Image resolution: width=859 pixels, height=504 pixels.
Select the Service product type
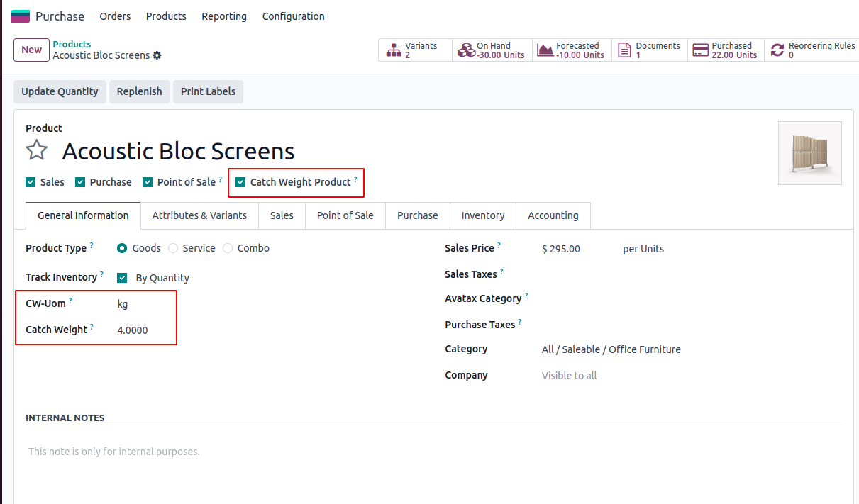173,248
